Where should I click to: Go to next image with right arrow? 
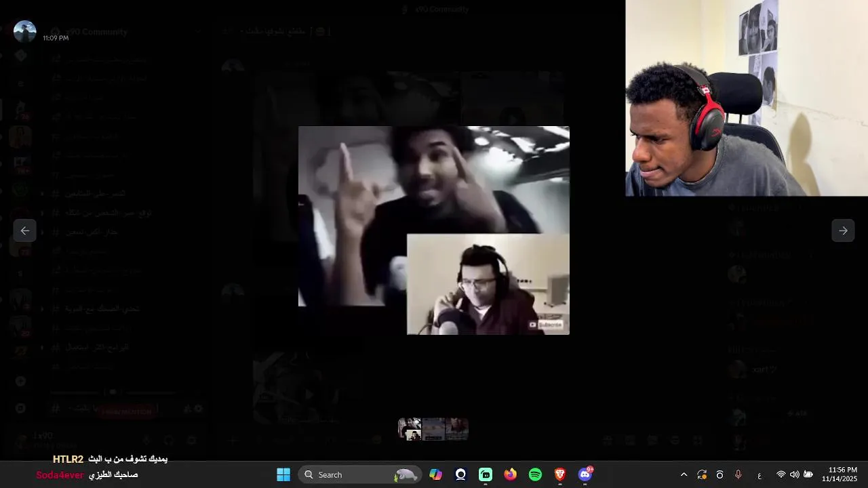pos(843,230)
